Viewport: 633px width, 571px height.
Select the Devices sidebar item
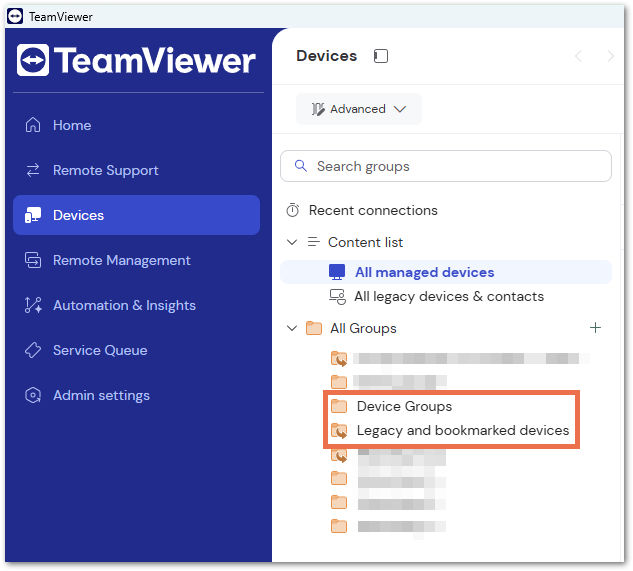tap(136, 215)
